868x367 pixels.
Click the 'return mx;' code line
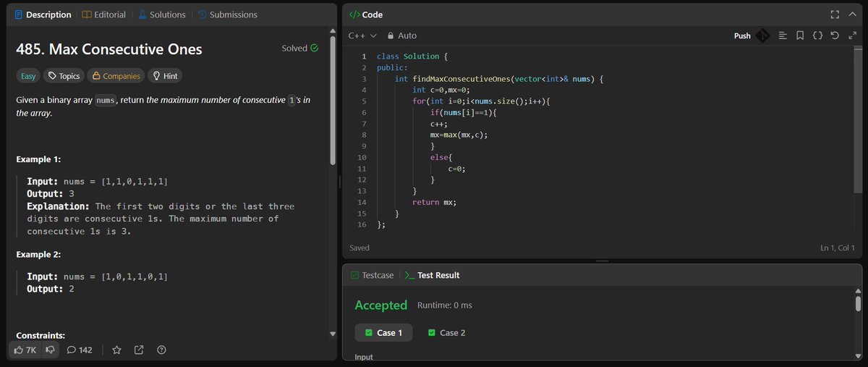tap(434, 202)
